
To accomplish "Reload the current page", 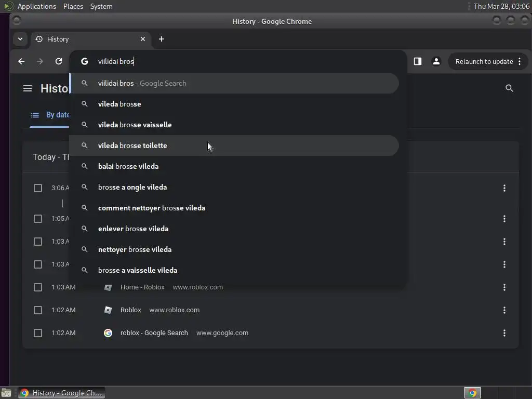I will click(59, 61).
